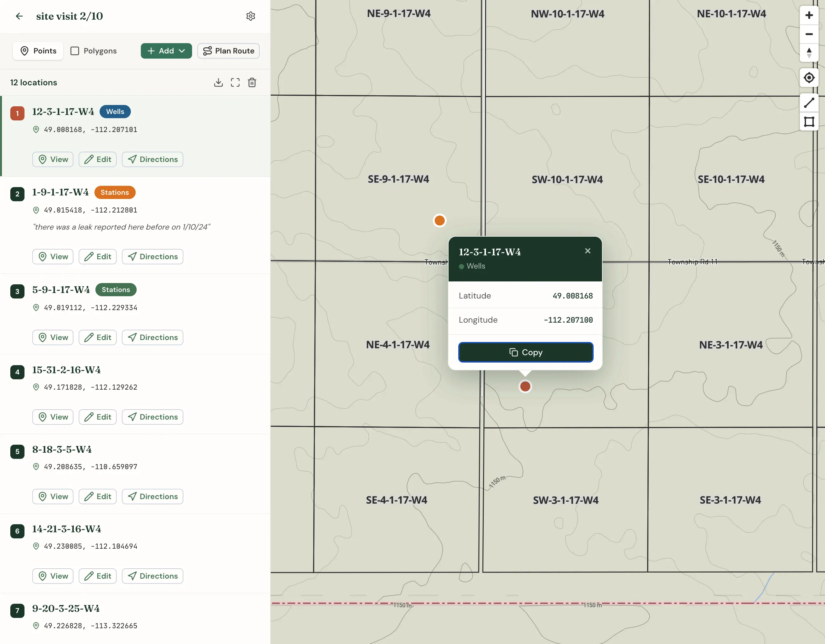Expand the Add dropdown menu
The width and height of the screenshot is (825, 644).
pyautogui.click(x=166, y=51)
